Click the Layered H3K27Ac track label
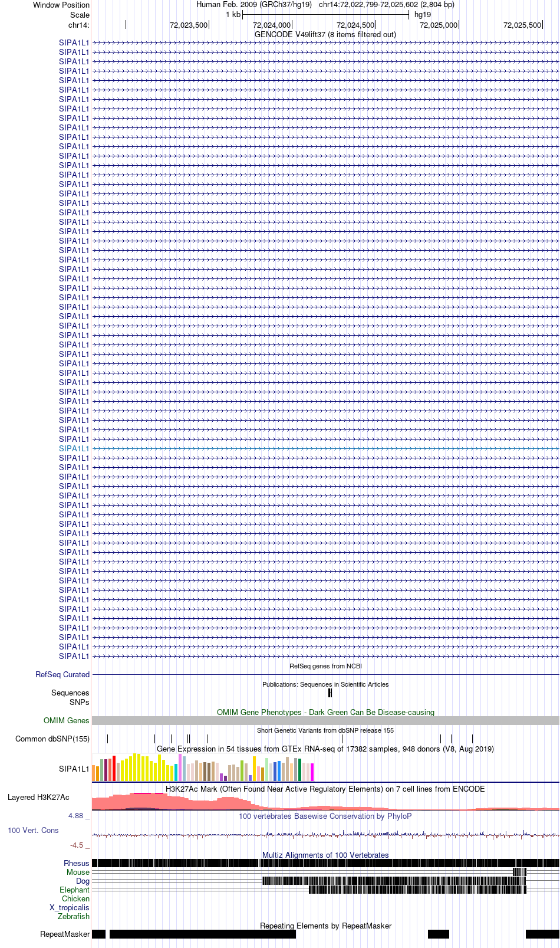 [38, 797]
